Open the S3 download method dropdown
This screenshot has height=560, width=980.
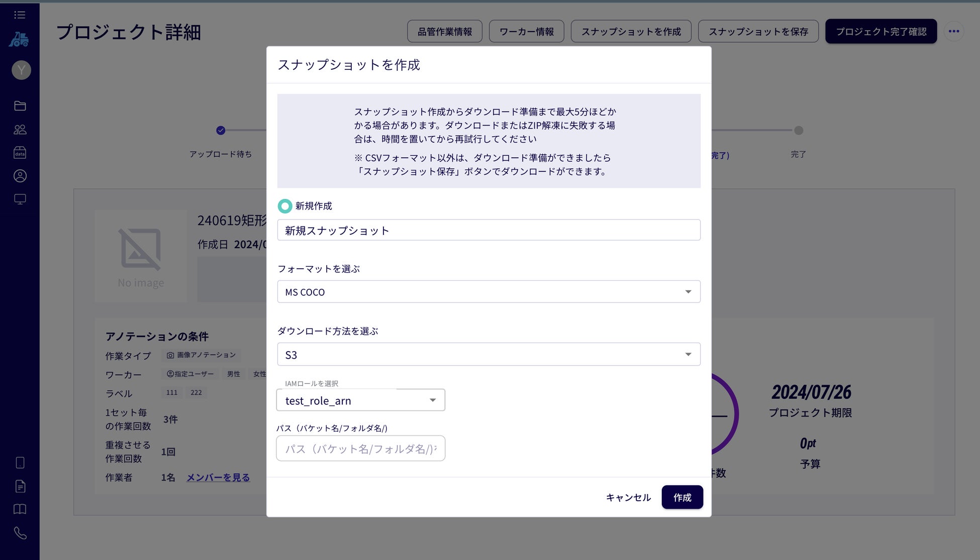pyautogui.click(x=488, y=355)
